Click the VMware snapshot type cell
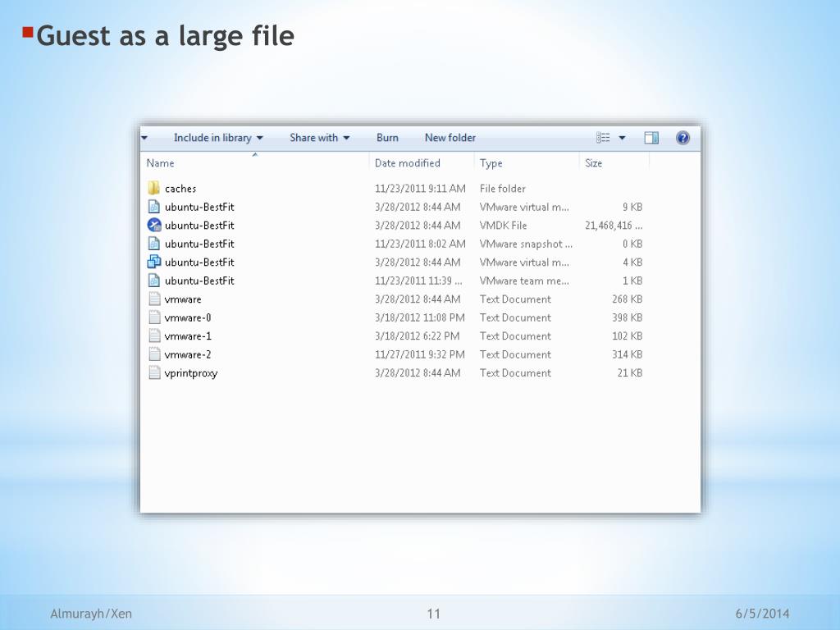840x630 pixels. [x=526, y=244]
